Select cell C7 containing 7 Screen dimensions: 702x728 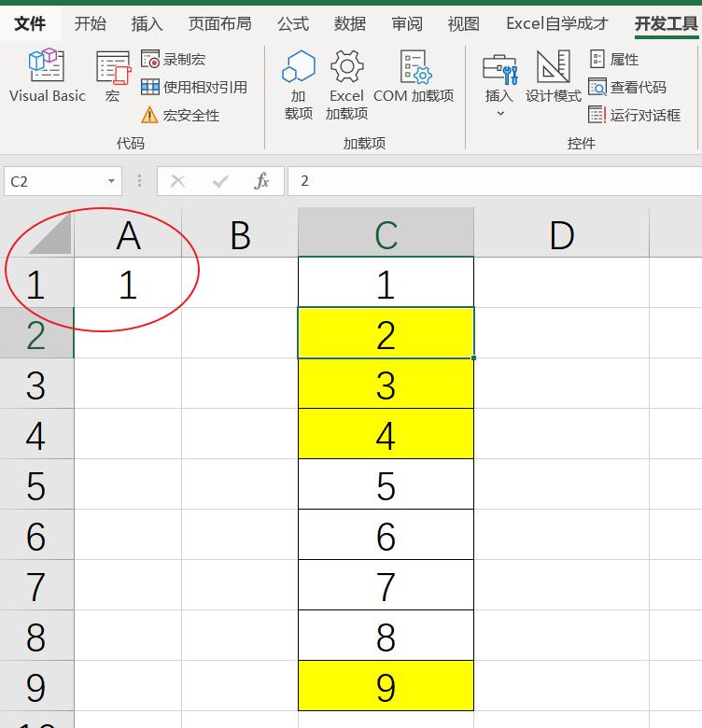386,585
